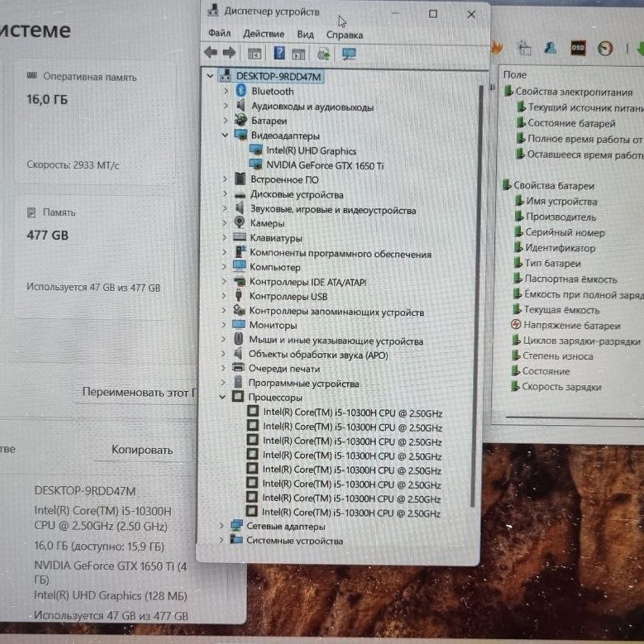The image size is (644, 644).
Task: Click the OSD icon in the background window toolbar
Action: tap(578, 48)
